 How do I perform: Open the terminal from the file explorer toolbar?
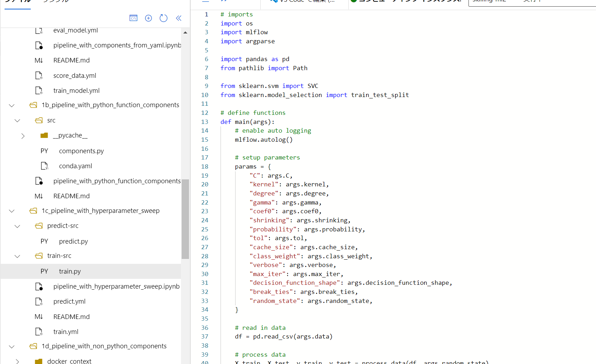[x=133, y=18]
